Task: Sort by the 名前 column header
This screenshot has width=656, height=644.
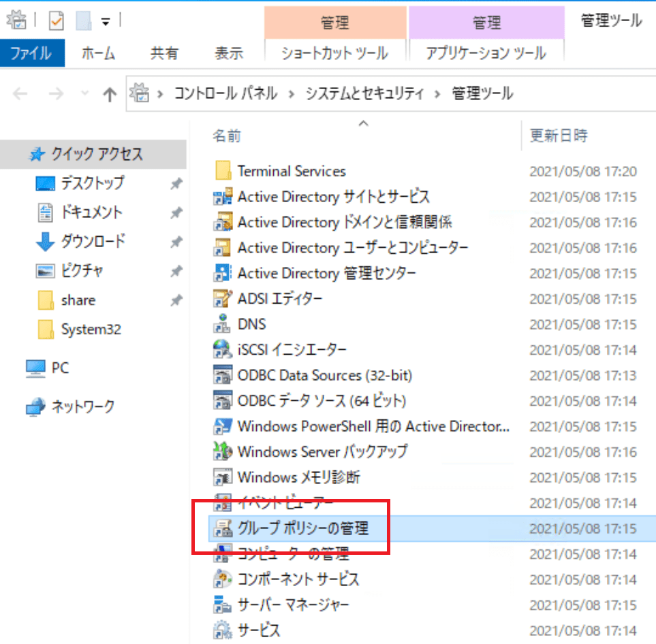Action: [x=227, y=135]
